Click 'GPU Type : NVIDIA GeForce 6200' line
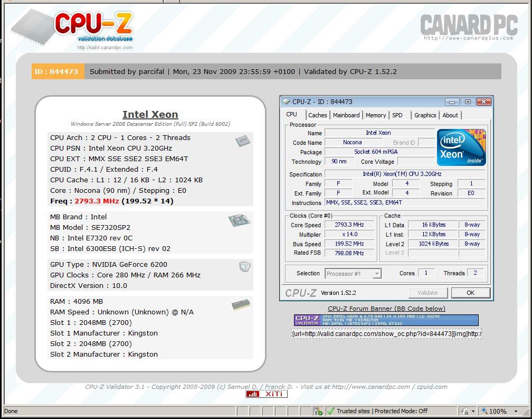 pos(109,265)
